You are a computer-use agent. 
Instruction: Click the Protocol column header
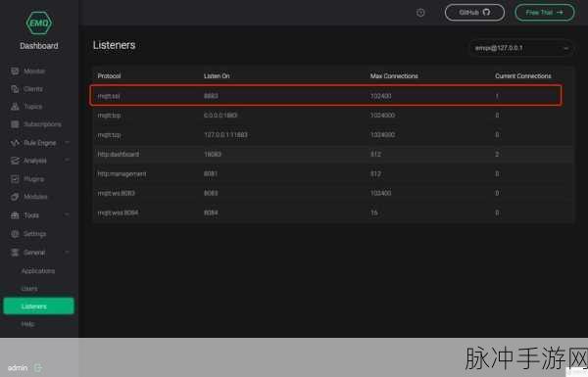(109, 76)
